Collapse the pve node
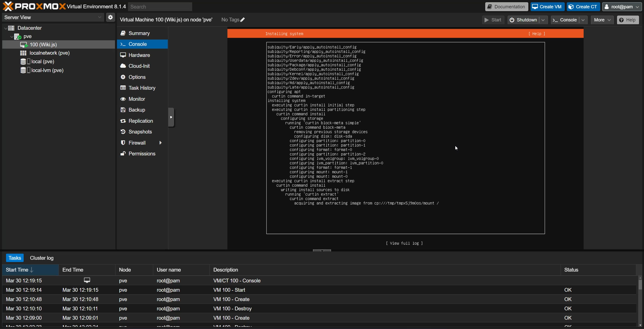The image size is (644, 329). tap(12, 37)
